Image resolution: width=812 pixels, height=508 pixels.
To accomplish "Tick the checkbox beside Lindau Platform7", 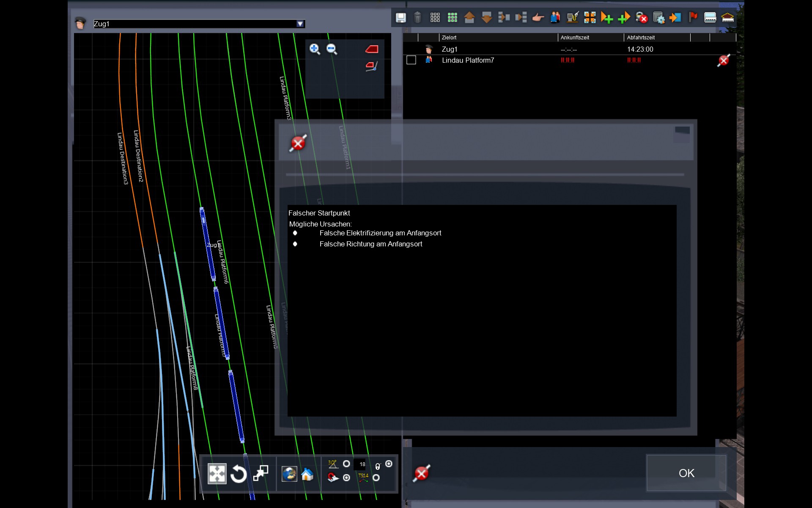I will (411, 60).
